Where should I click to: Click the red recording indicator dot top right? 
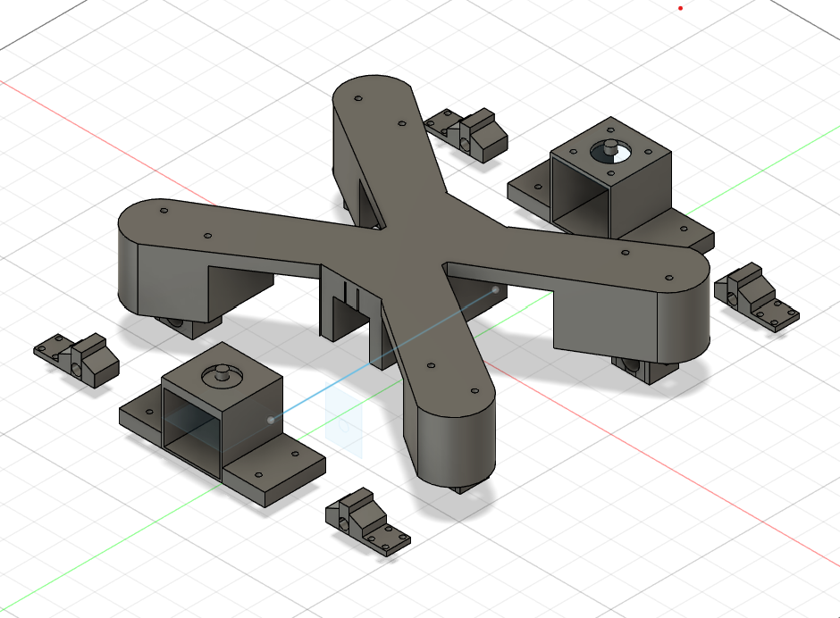pyautogui.click(x=679, y=6)
